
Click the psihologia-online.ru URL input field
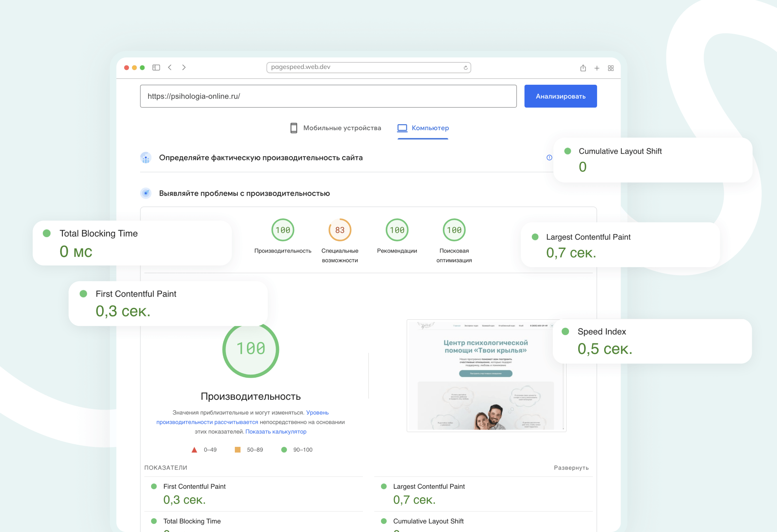[328, 96]
